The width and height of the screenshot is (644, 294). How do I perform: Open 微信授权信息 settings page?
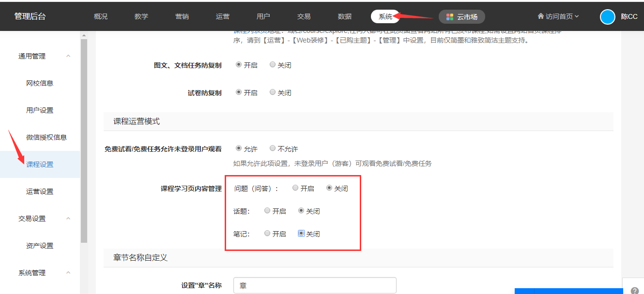point(46,137)
